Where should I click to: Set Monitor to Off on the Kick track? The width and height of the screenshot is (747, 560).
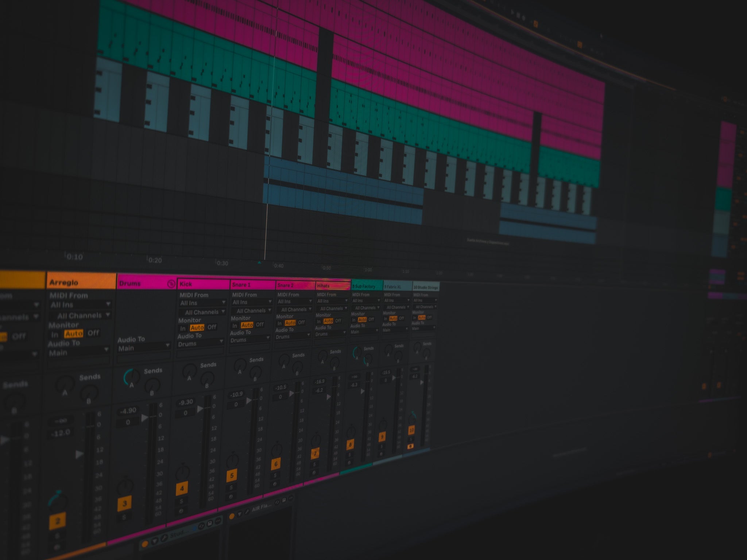click(212, 326)
